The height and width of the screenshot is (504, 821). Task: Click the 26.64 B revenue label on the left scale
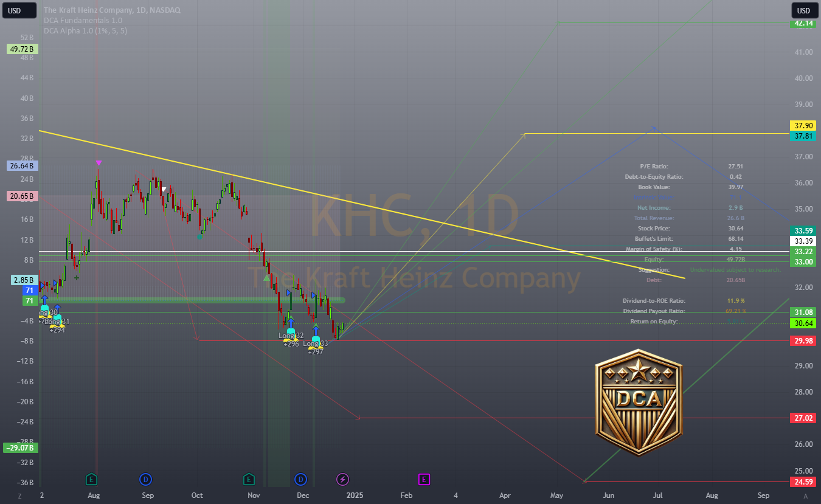click(x=23, y=165)
